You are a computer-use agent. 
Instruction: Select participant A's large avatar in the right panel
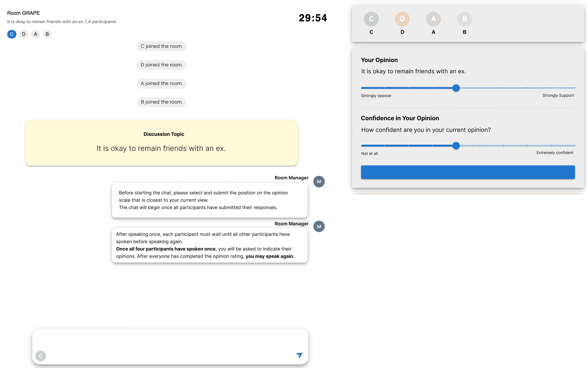click(433, 19)
